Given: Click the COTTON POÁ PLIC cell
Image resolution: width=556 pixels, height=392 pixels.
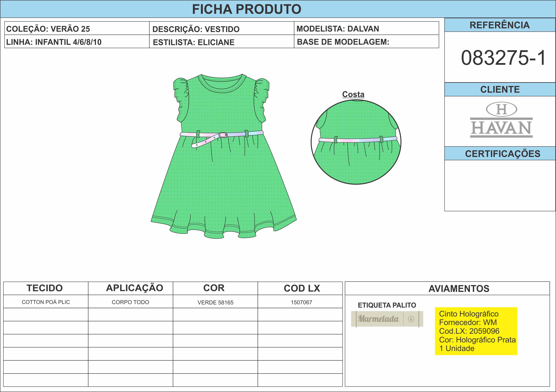Looking at the screenshot, I should point(46,302).
